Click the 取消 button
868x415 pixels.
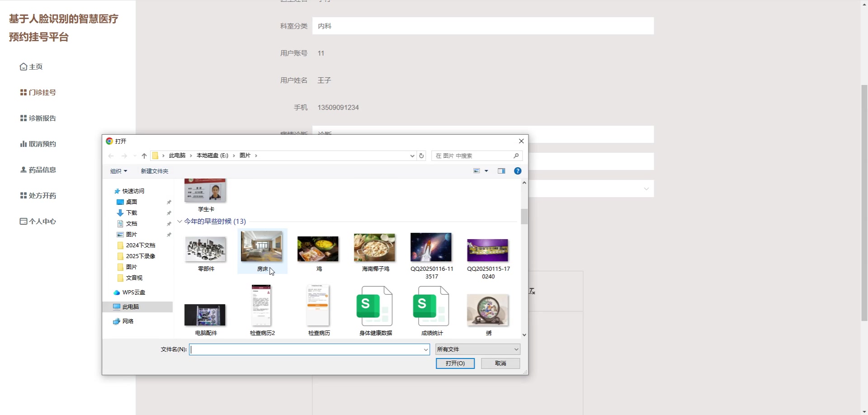(x=500, y=363)
